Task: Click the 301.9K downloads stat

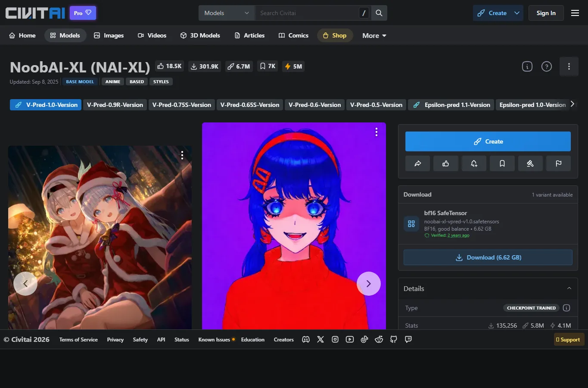Action: pyautogui.click(x=205, y=66)
